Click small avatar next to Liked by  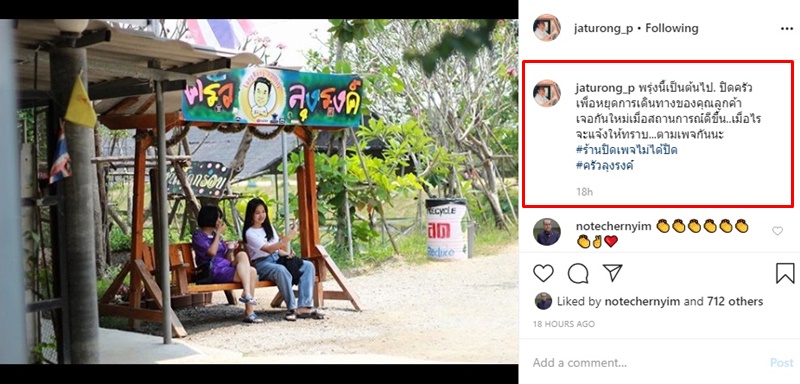(543, 301)
